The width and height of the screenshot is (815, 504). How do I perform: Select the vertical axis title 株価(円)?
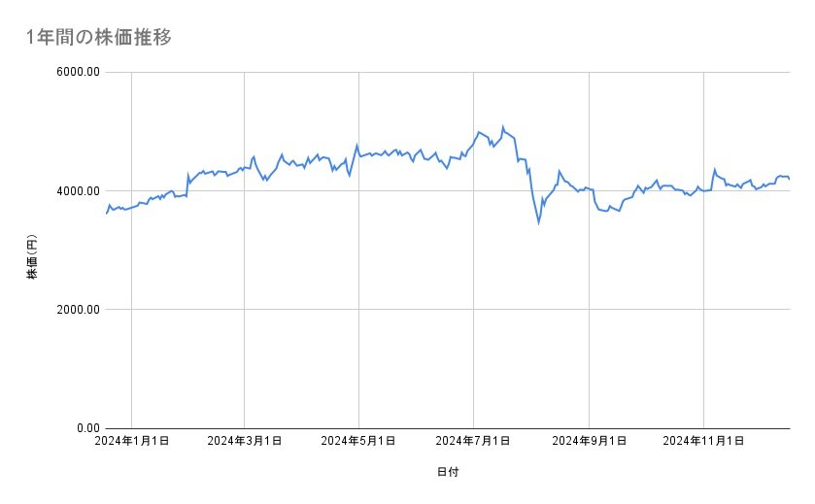(31, 257)
